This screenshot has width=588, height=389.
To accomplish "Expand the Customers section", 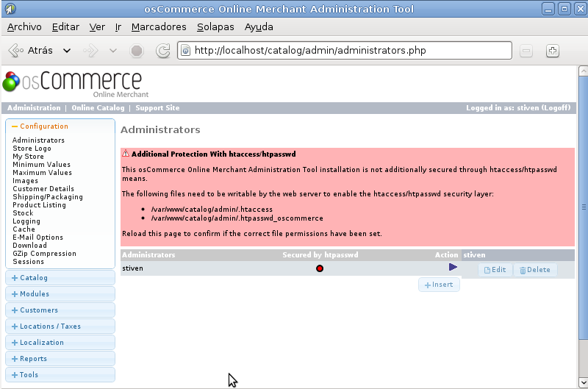I will [x=60, y=310].
